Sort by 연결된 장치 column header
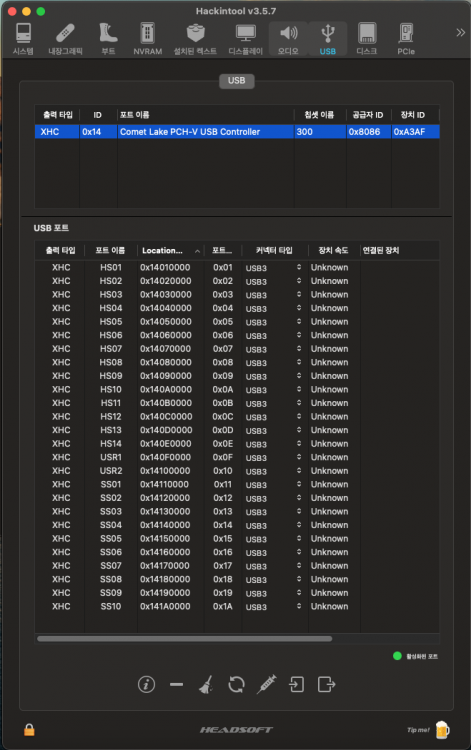471x750 pixels. point(399,251)
